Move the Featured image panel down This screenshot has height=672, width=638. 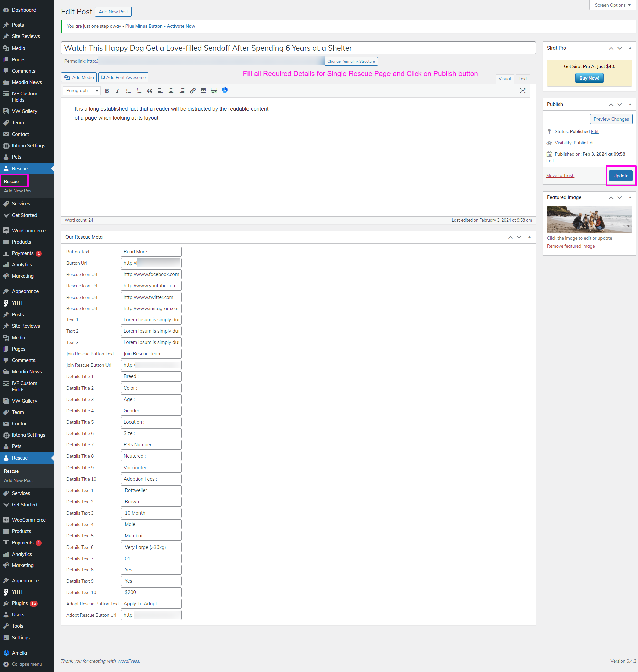[619, 198]
